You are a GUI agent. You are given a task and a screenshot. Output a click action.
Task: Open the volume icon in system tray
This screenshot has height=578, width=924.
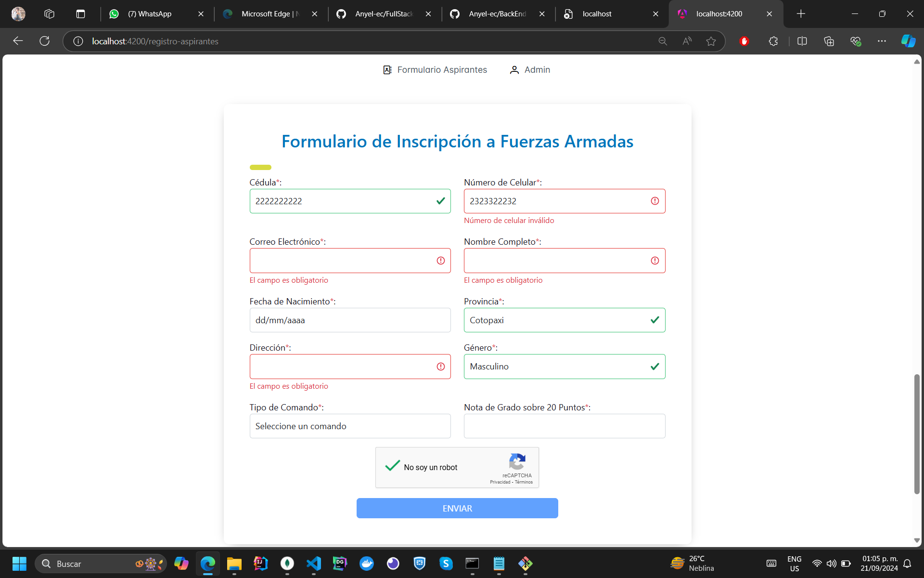tap(831, 564)
